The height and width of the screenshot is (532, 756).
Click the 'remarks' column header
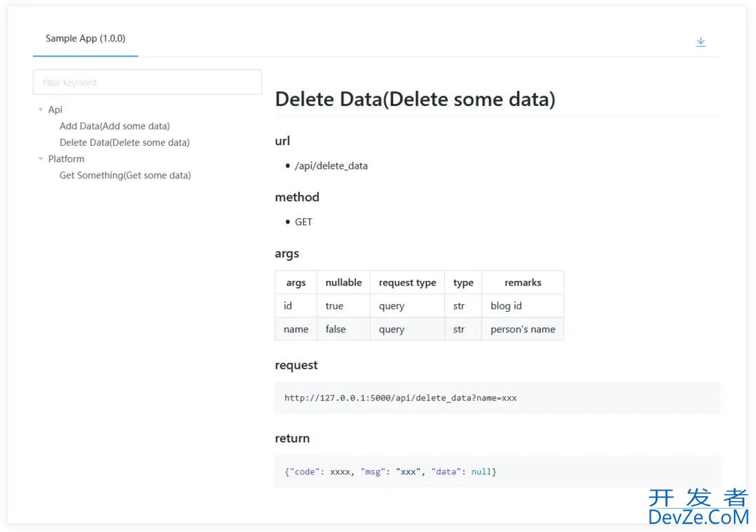523,282
